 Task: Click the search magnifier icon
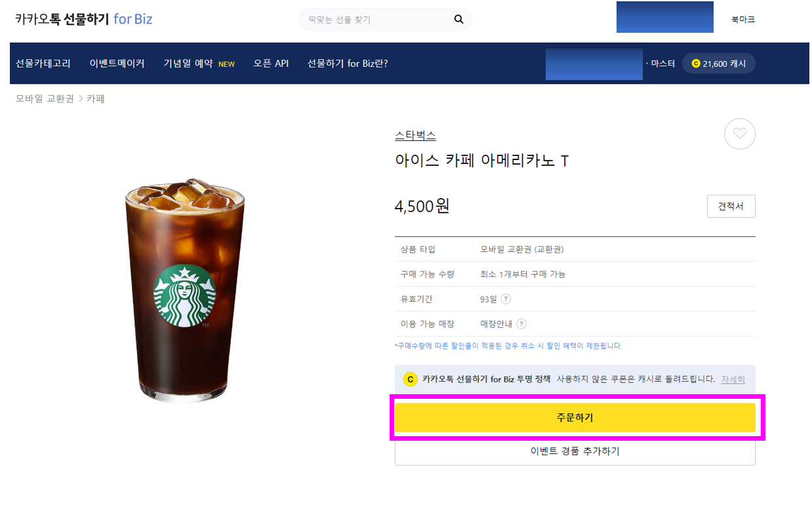(458, 20)
